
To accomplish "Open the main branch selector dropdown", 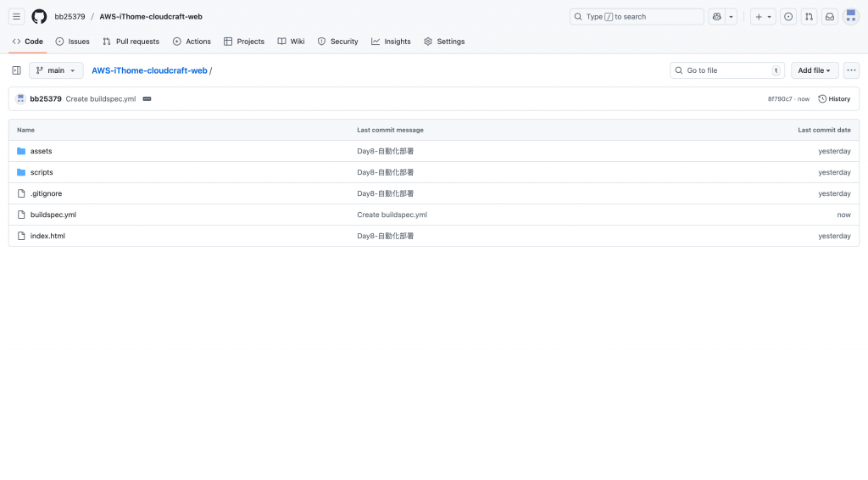I will tap(56, 70).
